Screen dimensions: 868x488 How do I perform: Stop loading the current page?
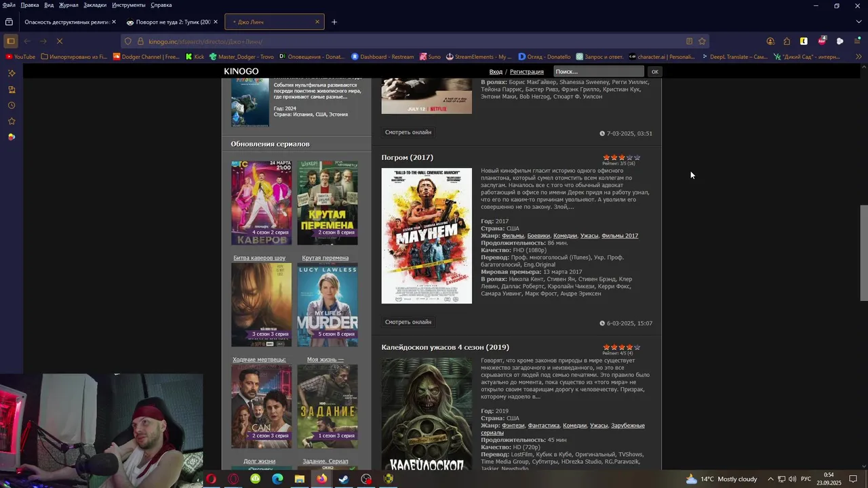[59, 41]
